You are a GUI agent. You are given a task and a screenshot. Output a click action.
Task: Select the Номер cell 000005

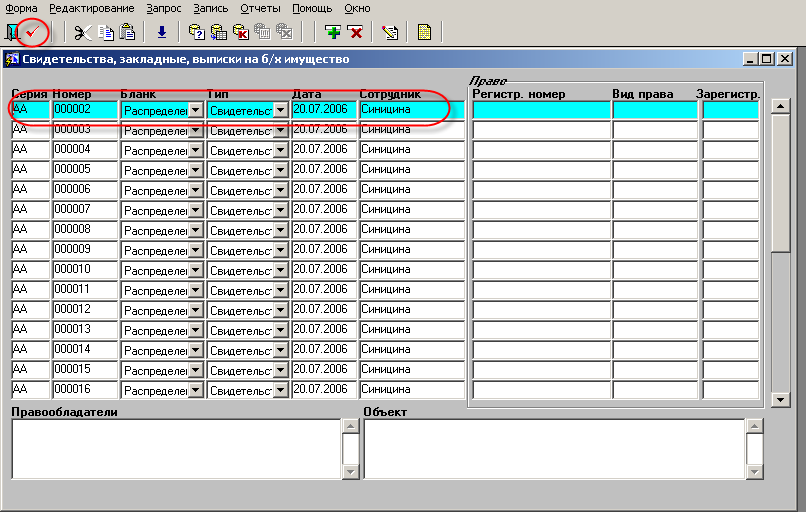pos(85,170)
